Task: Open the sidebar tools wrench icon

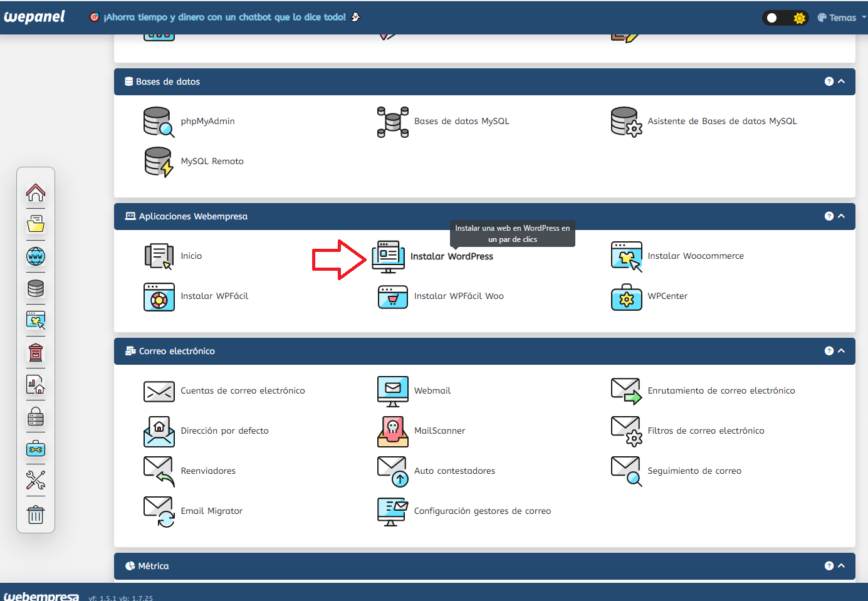Action: coord(36,481)
